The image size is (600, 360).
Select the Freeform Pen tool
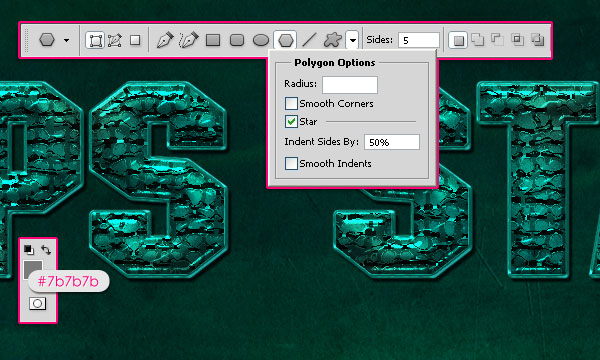(x=189, y=40)
